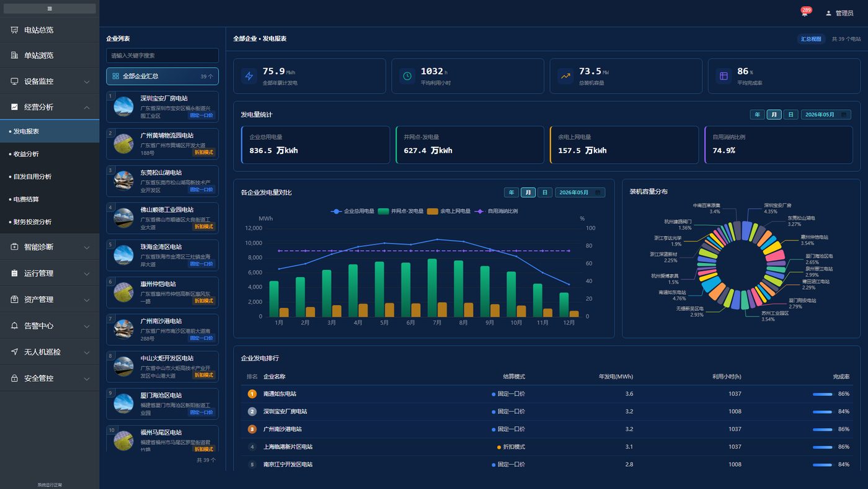Click the grid icon of 全部企业汇总
Viewport: 868px width, 489px height.
pyautogui.click(x=115, y=76)
